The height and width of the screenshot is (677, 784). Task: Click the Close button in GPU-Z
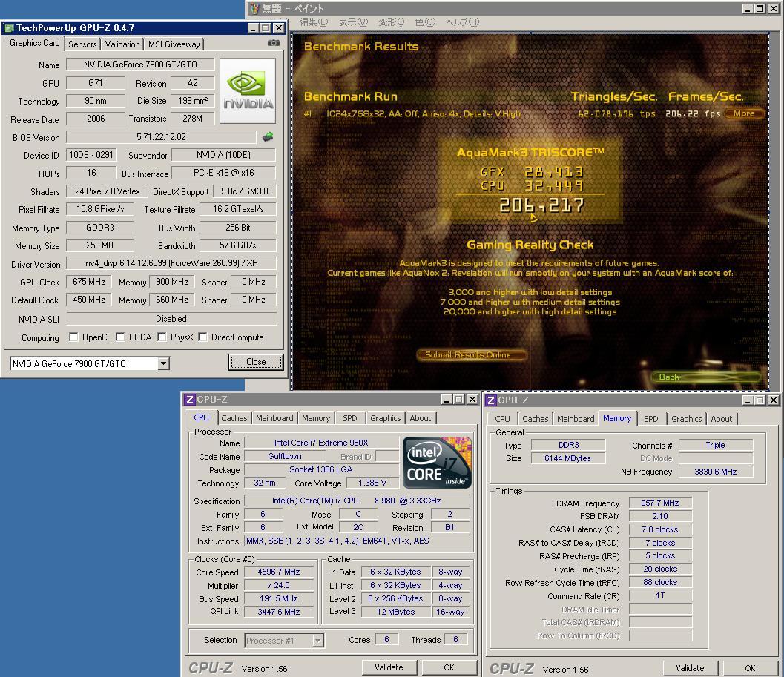(x=255, y=362)
